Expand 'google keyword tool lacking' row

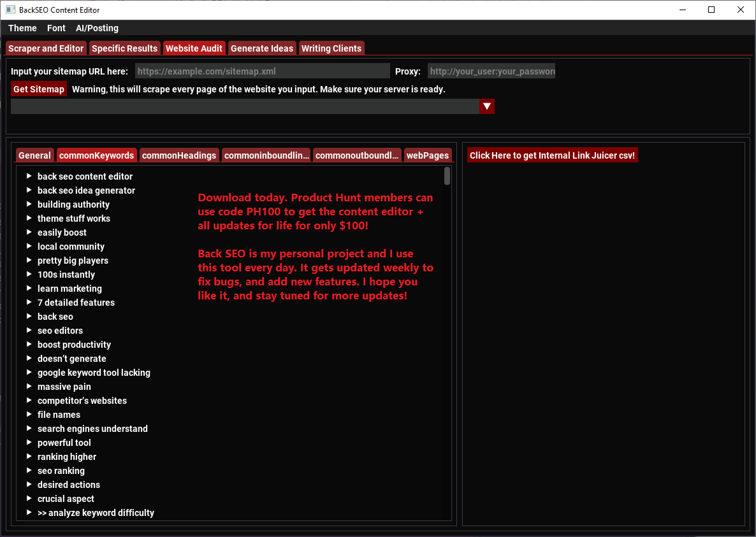(29, 372)
